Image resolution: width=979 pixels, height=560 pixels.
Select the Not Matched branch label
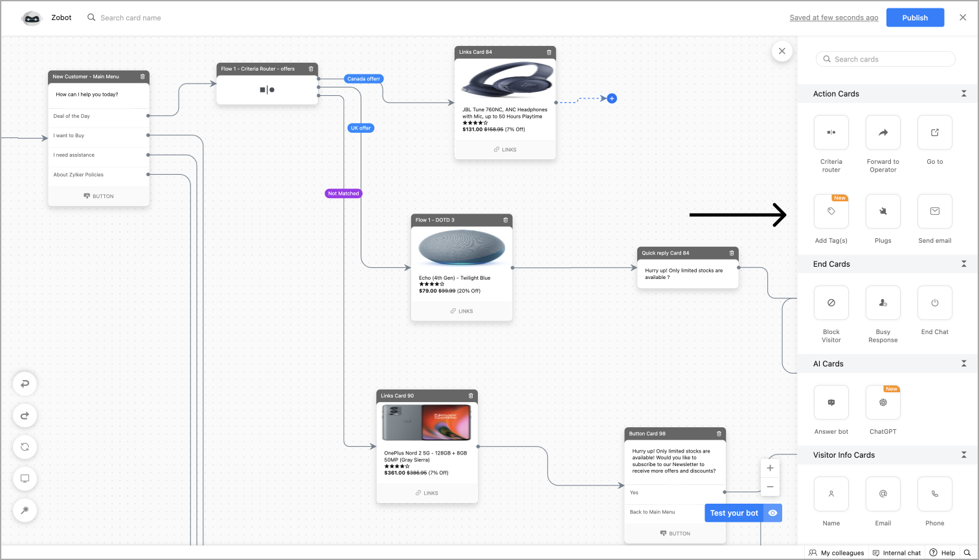point(343,194)
